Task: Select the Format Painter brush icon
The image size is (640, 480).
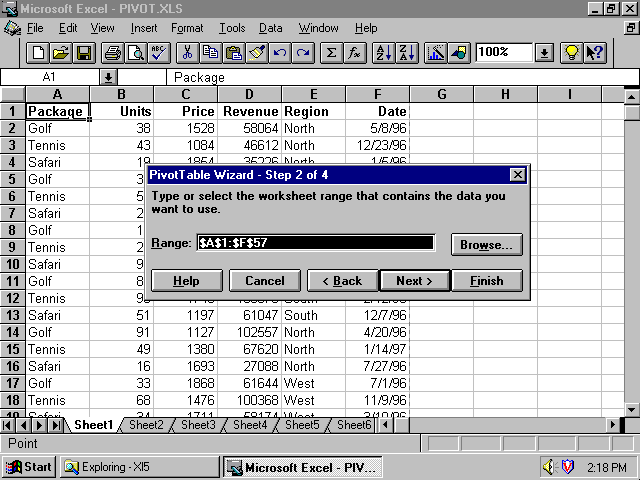Action: (x=257, y=53)
